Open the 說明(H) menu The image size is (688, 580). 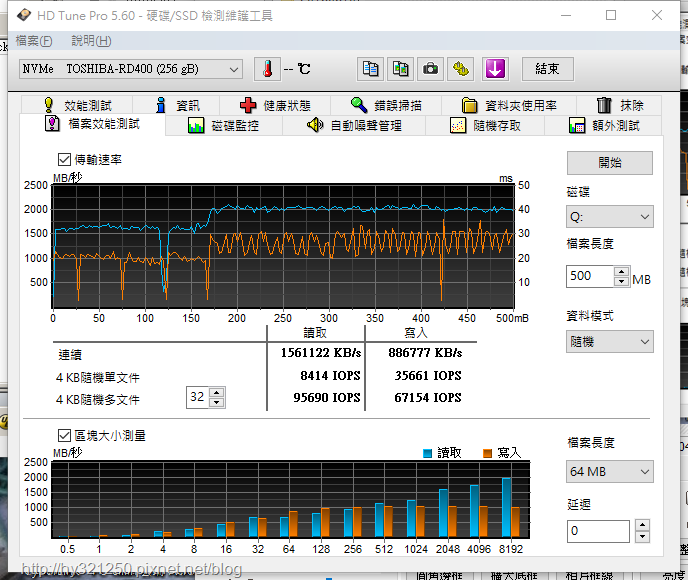(x=91, y=41)
